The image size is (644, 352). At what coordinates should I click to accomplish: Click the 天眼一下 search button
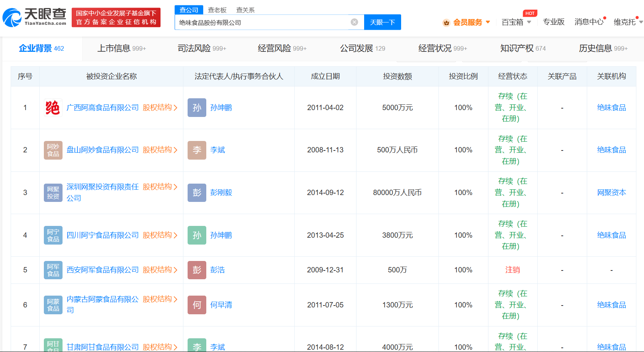click(382, 22)
